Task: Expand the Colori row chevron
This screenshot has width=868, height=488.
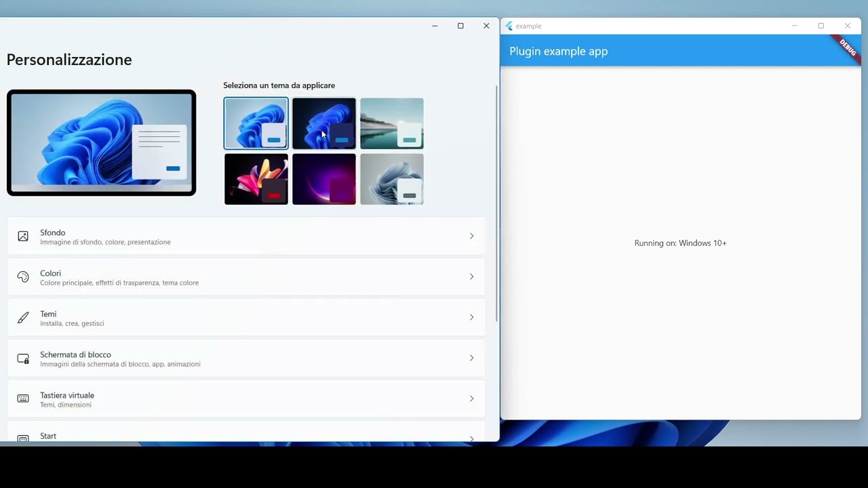Action: [471, 277]
